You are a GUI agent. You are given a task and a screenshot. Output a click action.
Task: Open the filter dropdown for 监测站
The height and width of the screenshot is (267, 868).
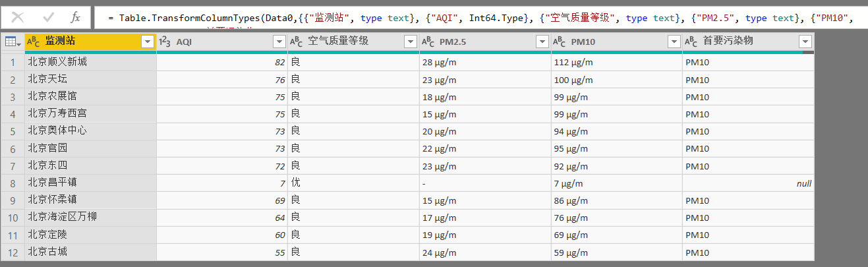tap(147, 42)
